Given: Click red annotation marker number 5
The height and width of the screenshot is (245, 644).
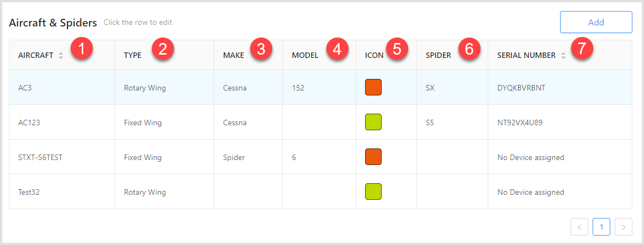Looking at the screenshot, I should coord(397,49).
